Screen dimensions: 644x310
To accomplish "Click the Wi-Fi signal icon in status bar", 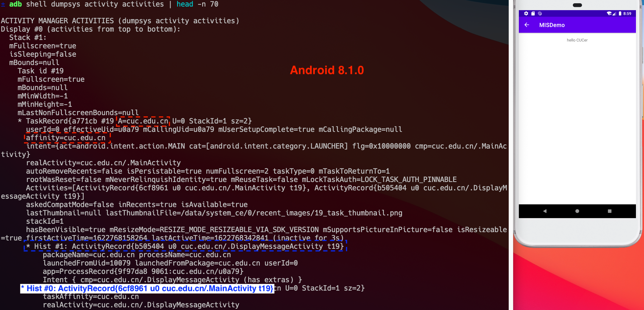I will pos(609,13).
